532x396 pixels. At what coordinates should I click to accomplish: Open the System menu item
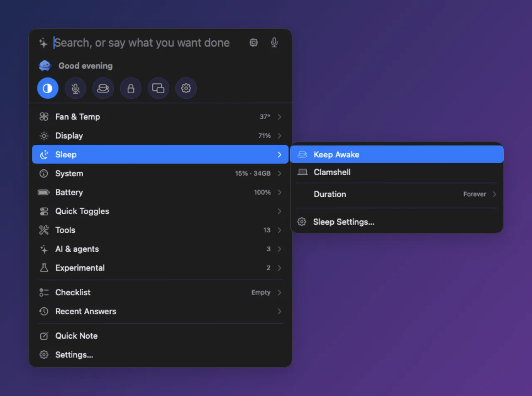pos(160,173)
